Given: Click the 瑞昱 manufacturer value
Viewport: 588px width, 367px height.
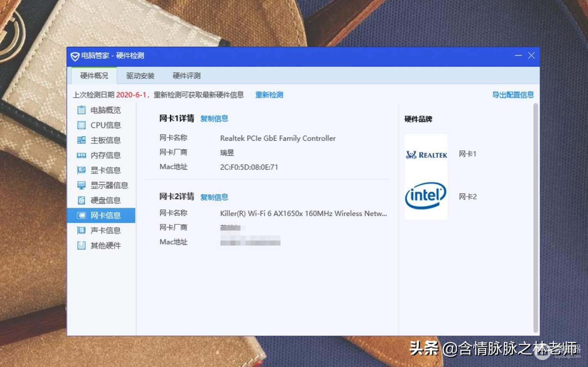Looking at the screenshot, I should click(x=227, y=153).
